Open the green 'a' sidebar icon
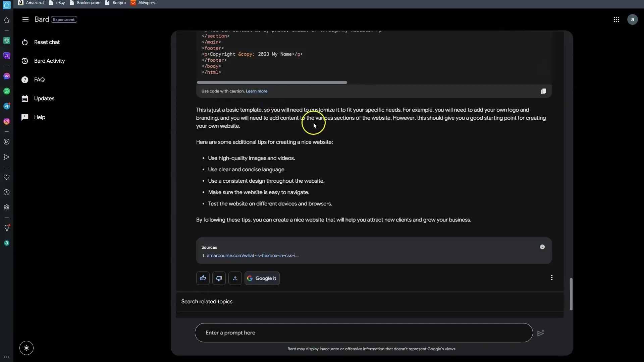Screen dimensions: 644x362 click(7, 243)
